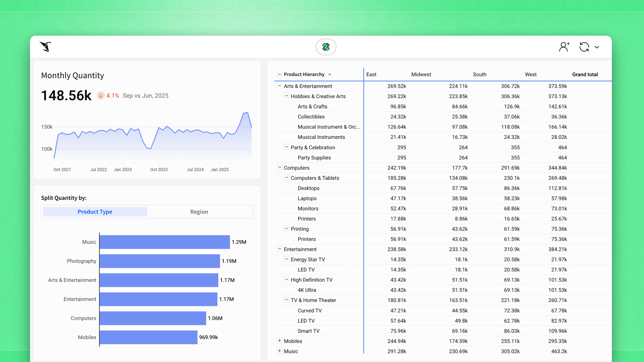
Task: Click the red down-arrow change indicator
Action: pyautogui.click(x=101, y=96)
